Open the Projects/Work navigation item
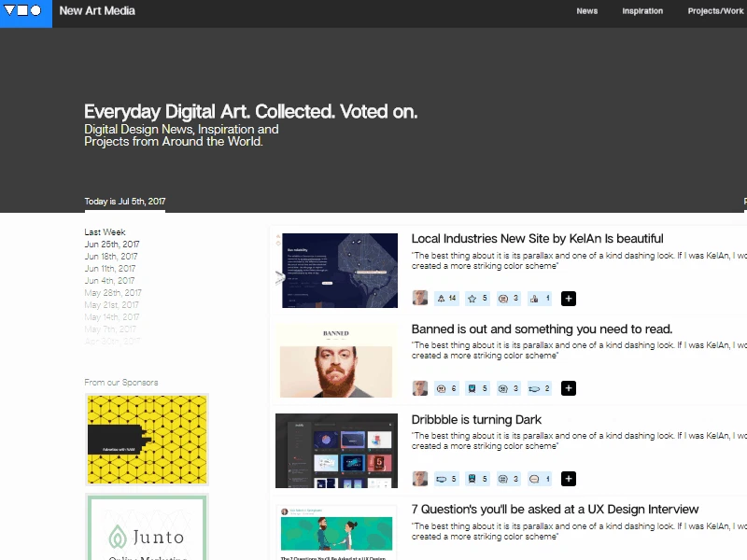747x560 pixels. [715, 11]
